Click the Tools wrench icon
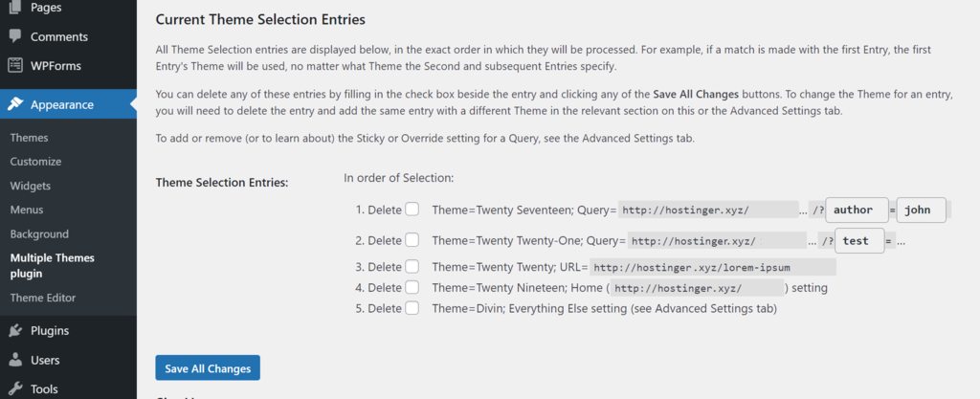This screenshot has height=399, width=980. point(15,389)
